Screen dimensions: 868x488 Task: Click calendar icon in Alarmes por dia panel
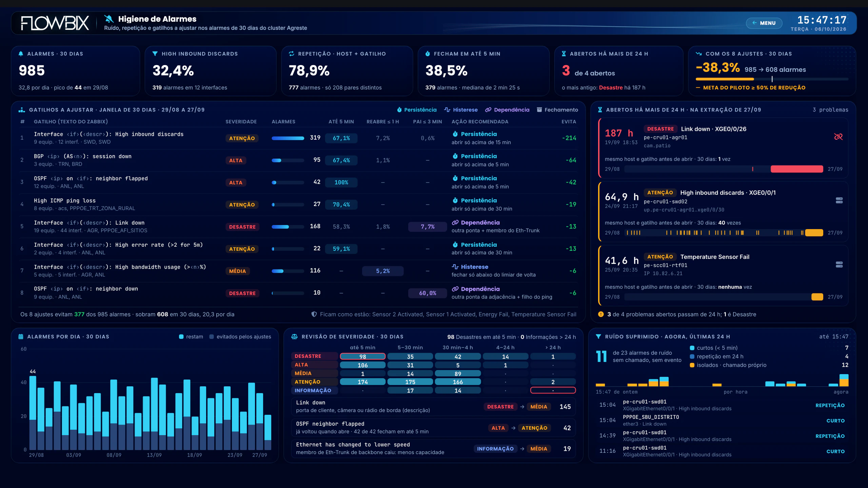tap(21, 337)
